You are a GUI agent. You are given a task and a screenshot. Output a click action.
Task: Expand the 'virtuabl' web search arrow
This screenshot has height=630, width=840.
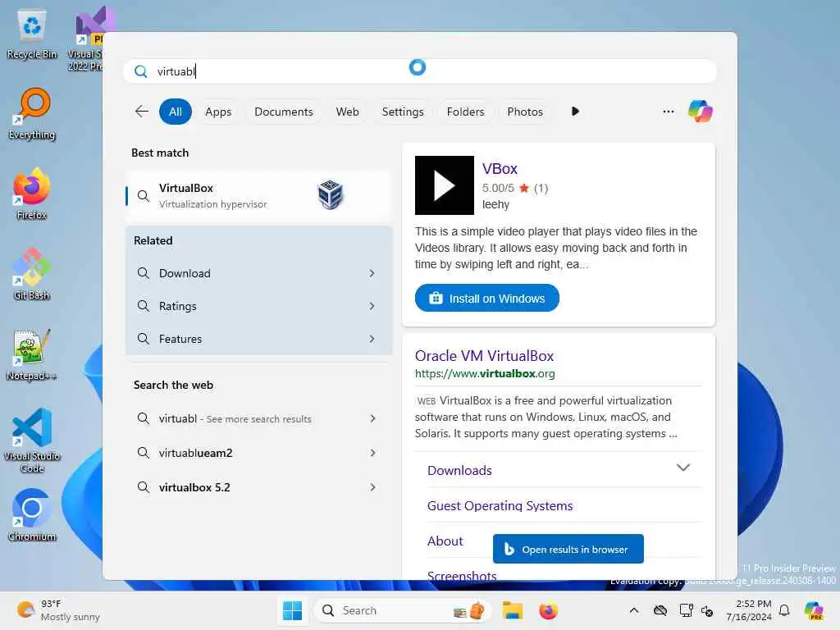pos(372,418)
